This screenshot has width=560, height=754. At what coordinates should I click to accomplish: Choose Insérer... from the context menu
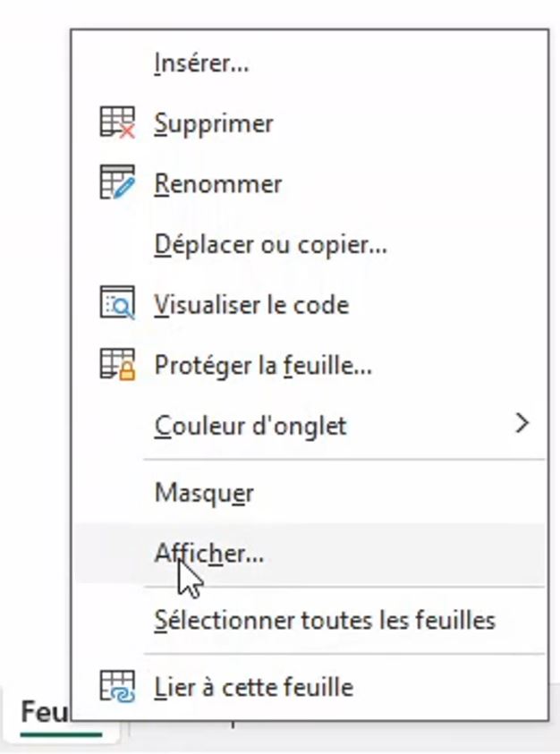click(x=201, y=63)
